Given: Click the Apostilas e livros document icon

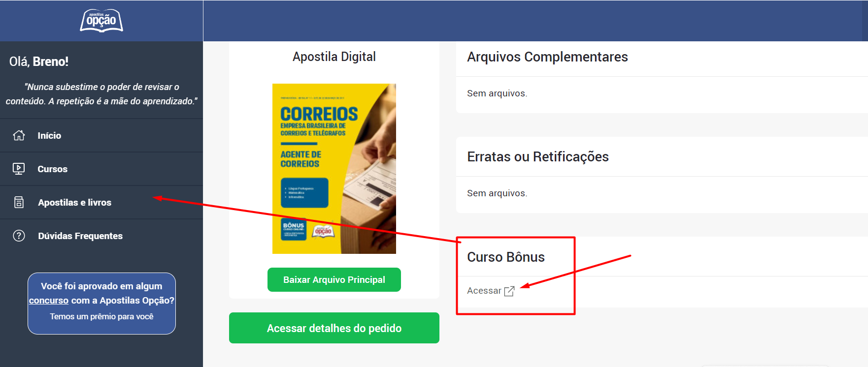Looking at the screenshot, I should [19, 202].
